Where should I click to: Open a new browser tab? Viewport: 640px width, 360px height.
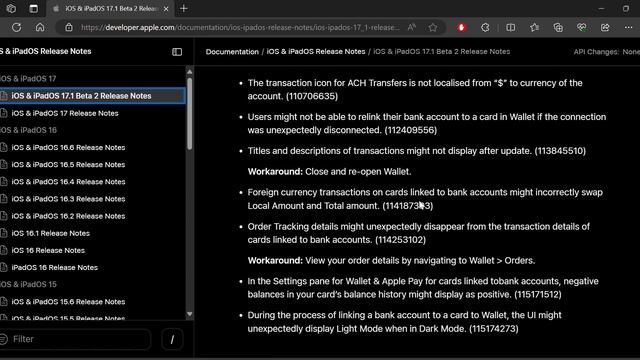tap(184, 9)
